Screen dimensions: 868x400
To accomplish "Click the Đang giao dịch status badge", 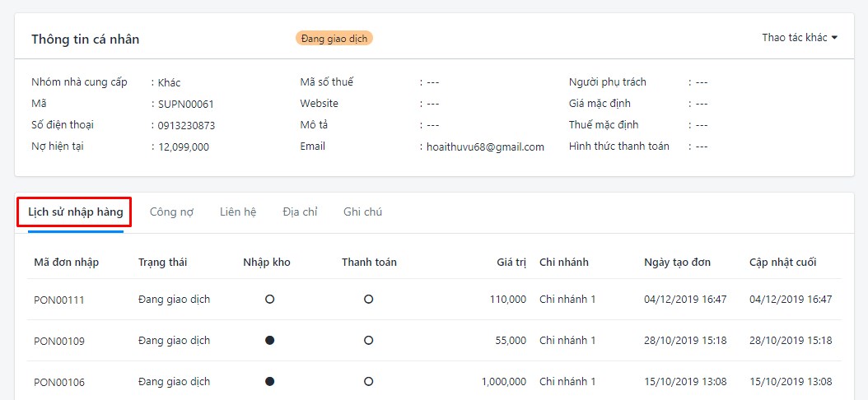I will point(334,39).
